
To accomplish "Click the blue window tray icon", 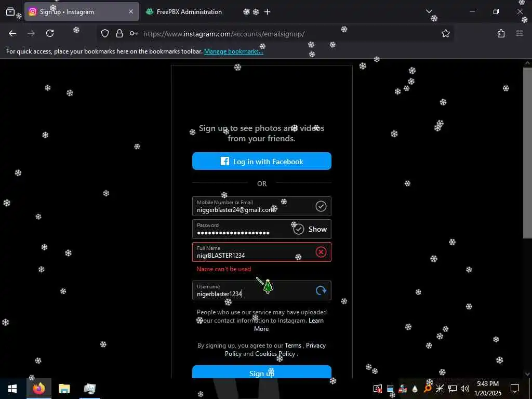I will coord(390,389).
